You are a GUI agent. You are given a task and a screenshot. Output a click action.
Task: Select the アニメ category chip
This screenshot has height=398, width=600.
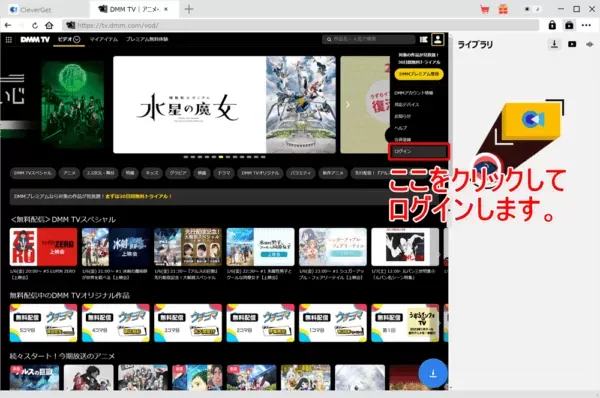tap(69, 173)
